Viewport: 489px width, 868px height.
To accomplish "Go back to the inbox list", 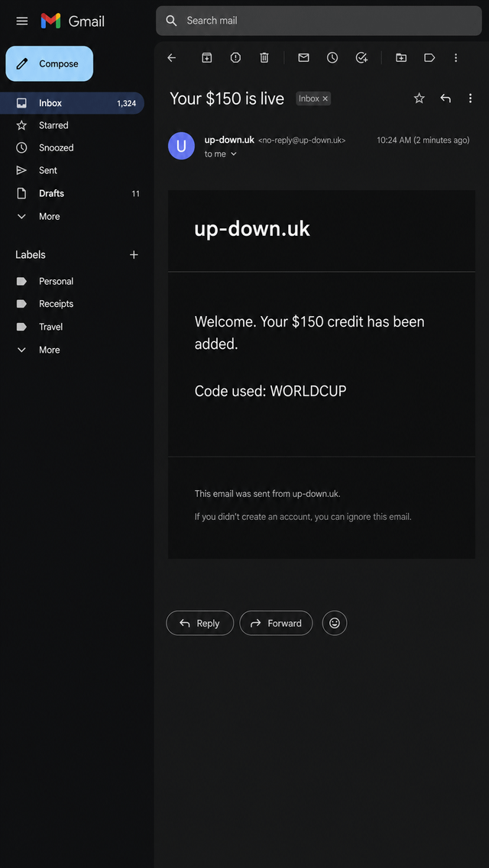I will click(172, 57).
